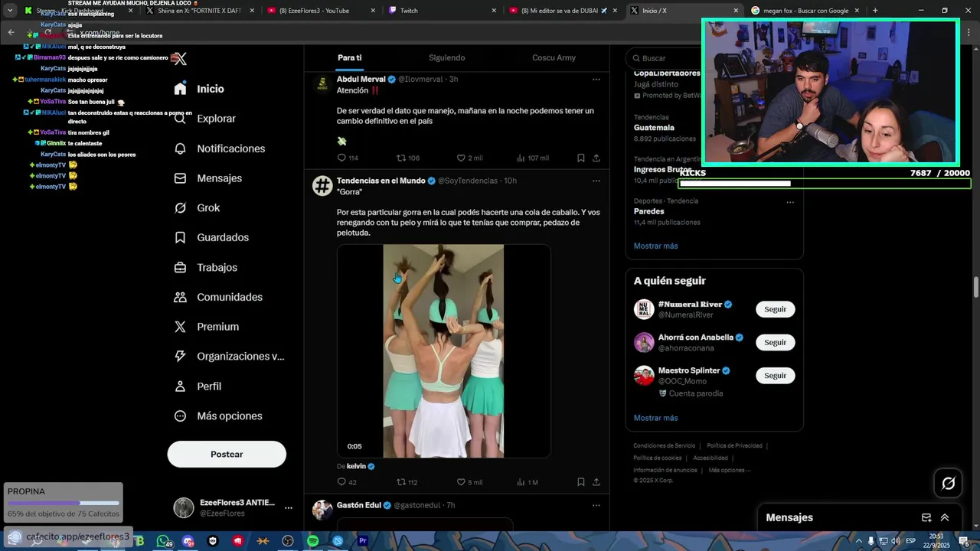Like Abdul Merval's post (2 mil)
The height and width of the screenshot is (551, 980).
[469, 158]
